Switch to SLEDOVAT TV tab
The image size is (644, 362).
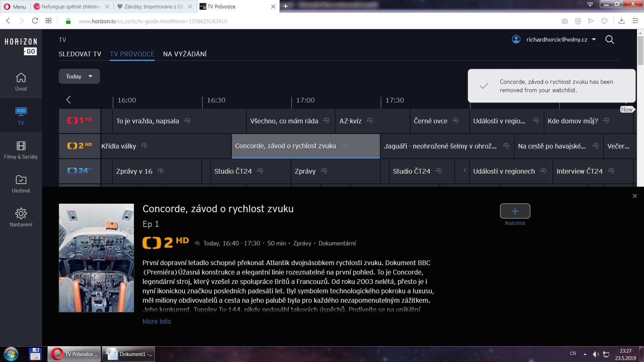(x=80, y=54)
